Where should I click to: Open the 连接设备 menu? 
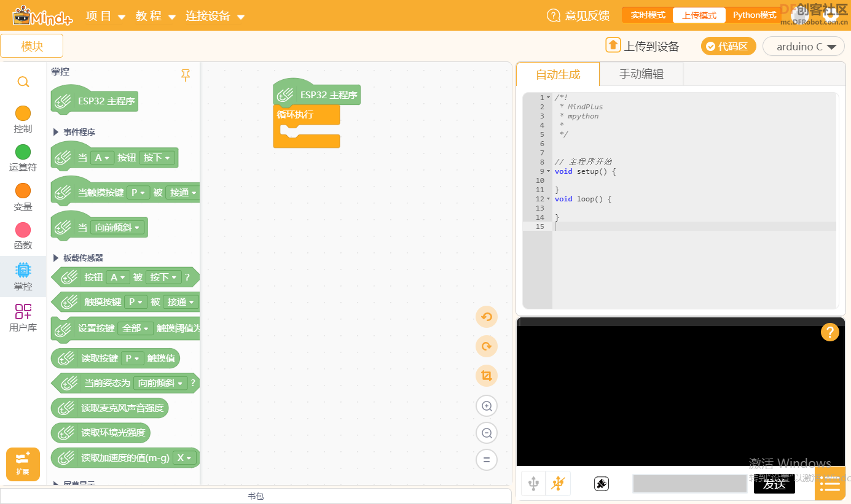(x=215, y=16)
